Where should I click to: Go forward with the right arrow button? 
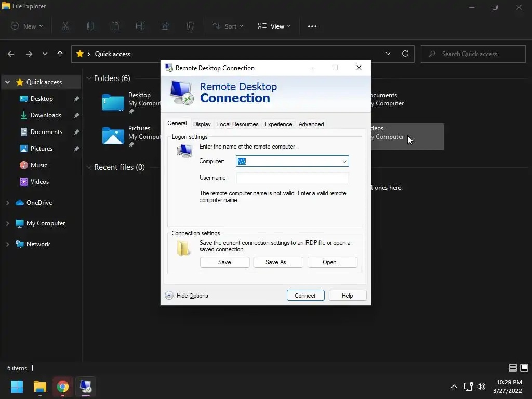(29, 54)
